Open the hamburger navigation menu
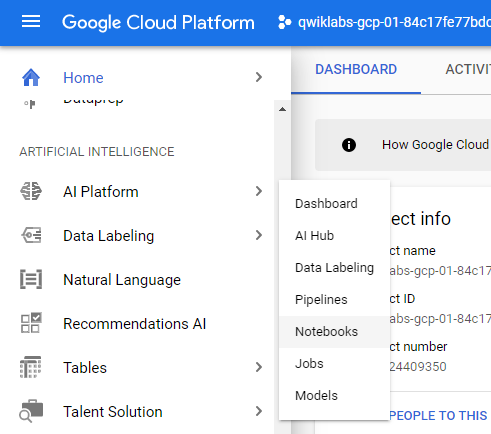This screenshot has width=491, height=434. click(31, 22)
